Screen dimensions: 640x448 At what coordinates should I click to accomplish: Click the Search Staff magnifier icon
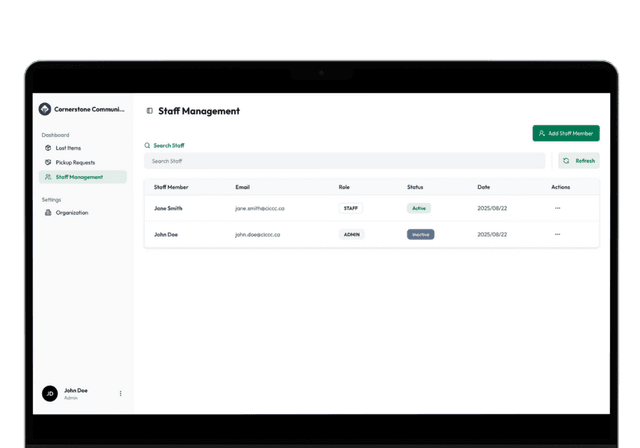click(148, 145)
